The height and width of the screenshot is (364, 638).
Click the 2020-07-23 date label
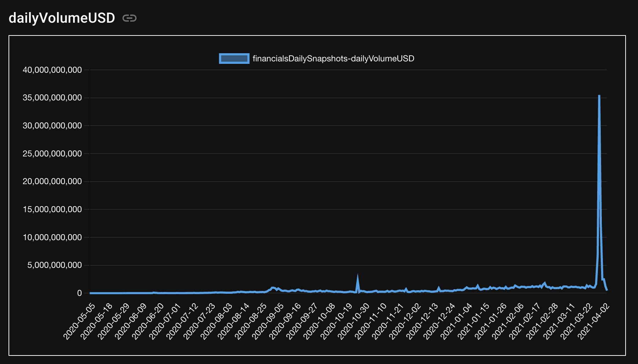pyautogui.click(x=199, y=321)
